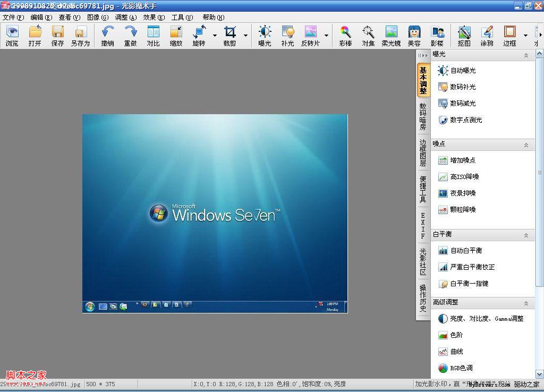This screenshot has width=544, height=392.
Task: Click 数字点测光 option
Action: pos(460,120)
